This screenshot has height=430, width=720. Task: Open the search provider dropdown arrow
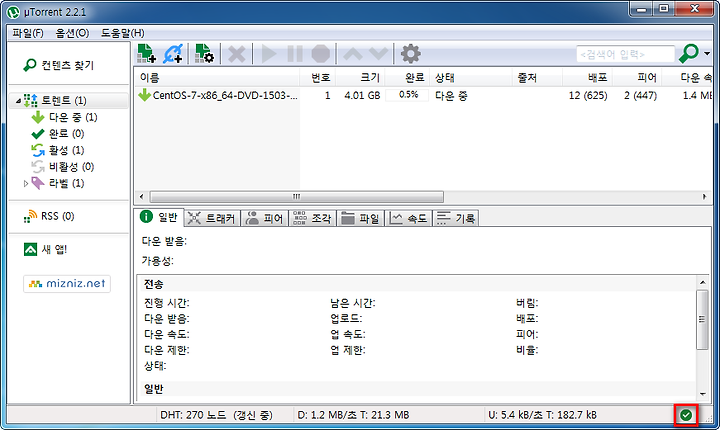[707, 54]
